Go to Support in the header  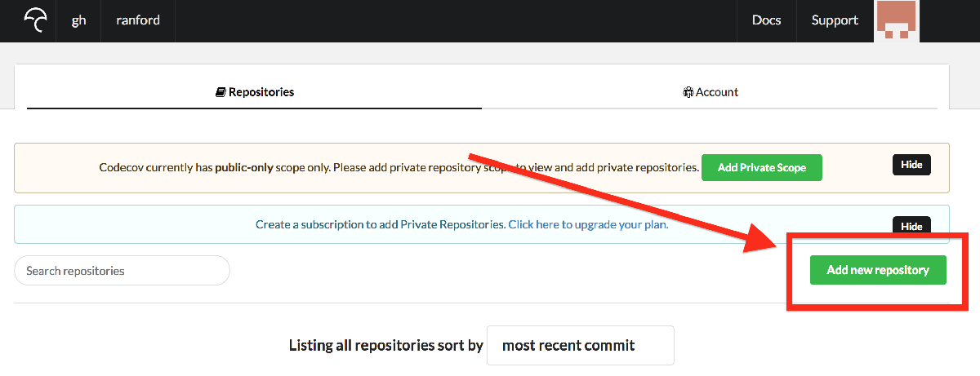pyautogui.click(x=835, y=20)
